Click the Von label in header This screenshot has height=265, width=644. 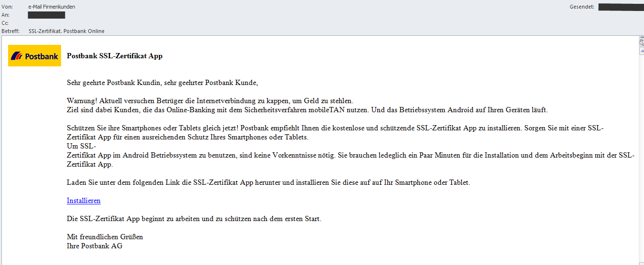(7, 7)
